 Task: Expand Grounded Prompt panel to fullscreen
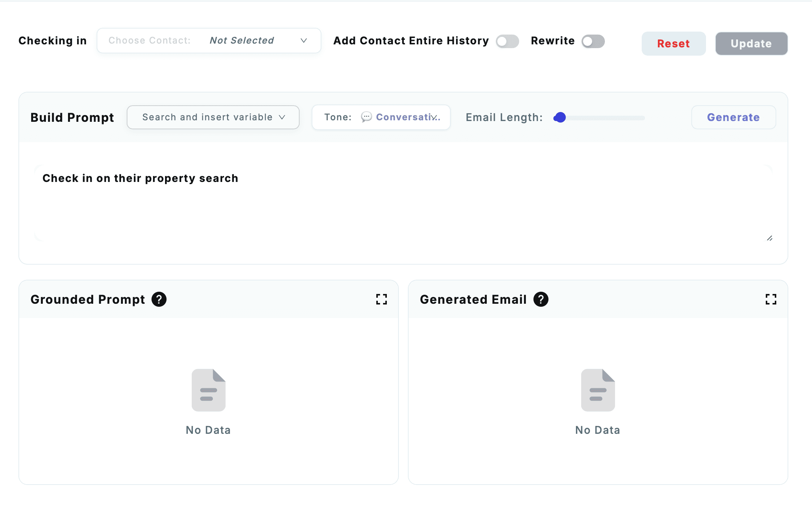382,299
